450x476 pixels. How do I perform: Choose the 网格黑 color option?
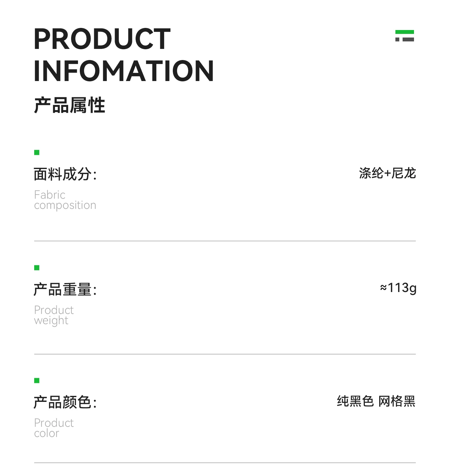(397, 401)
